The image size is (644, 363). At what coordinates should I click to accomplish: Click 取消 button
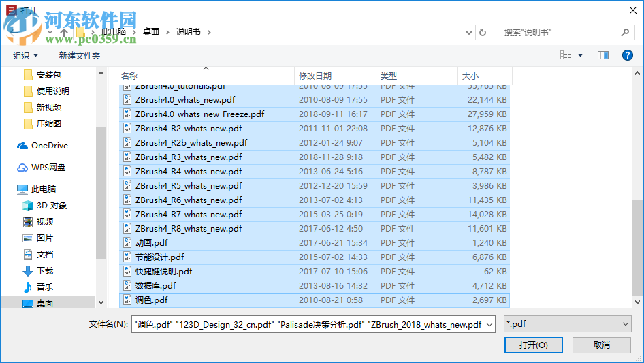pyautogui.click(x=602, y=345)
